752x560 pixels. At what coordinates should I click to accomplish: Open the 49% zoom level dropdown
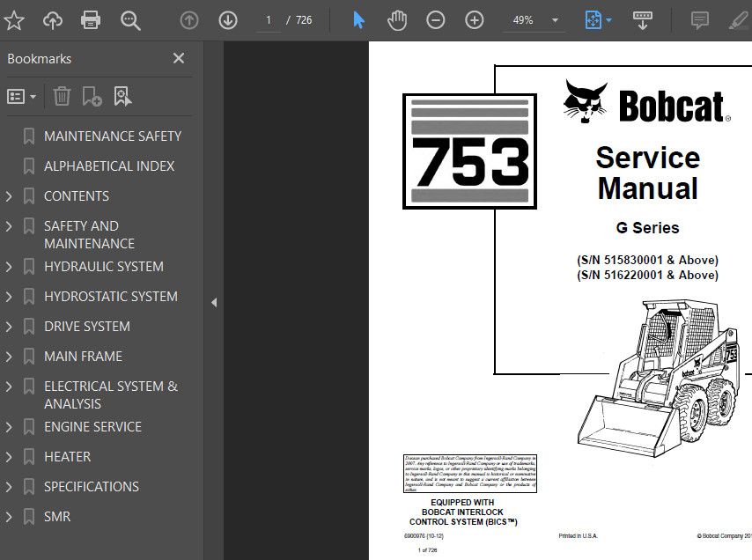tap(555, 20)
